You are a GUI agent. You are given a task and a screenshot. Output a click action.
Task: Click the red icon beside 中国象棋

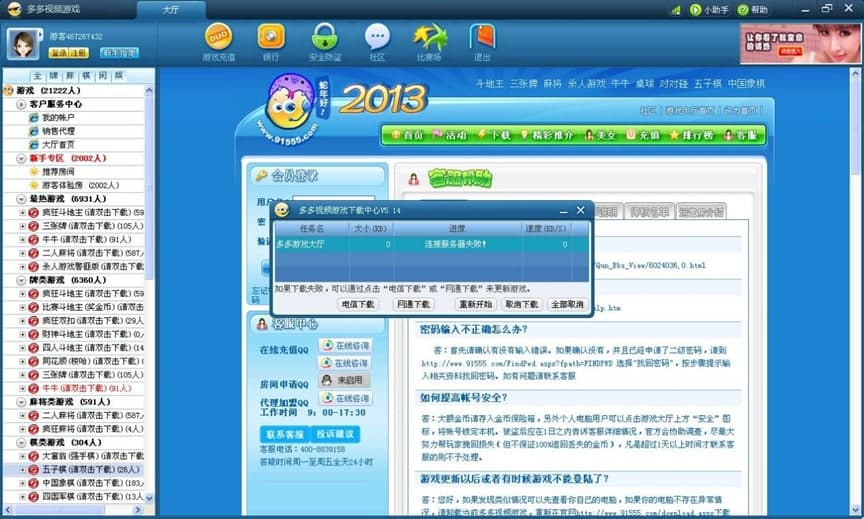[33, 483]
